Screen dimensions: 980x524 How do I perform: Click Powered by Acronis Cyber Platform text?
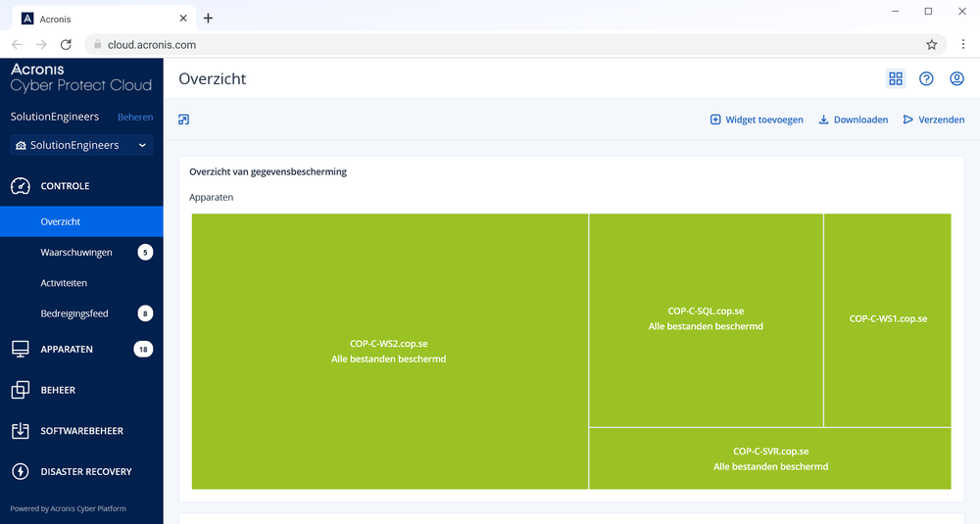(x=69, y=508)
